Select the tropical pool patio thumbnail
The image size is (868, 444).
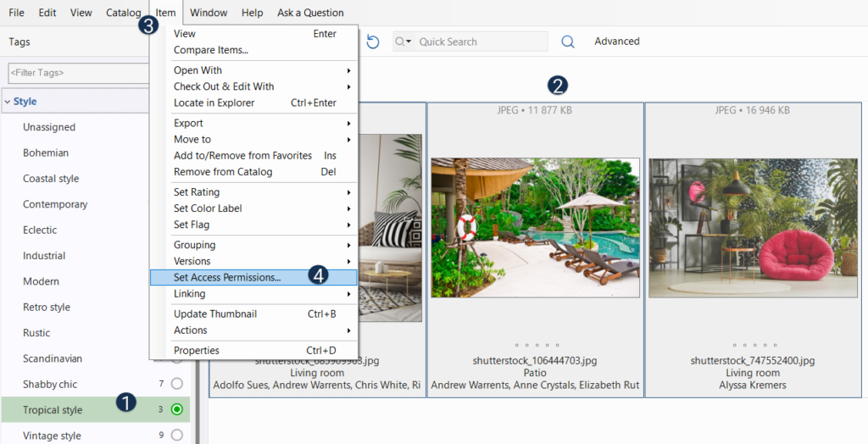(535, 227)
